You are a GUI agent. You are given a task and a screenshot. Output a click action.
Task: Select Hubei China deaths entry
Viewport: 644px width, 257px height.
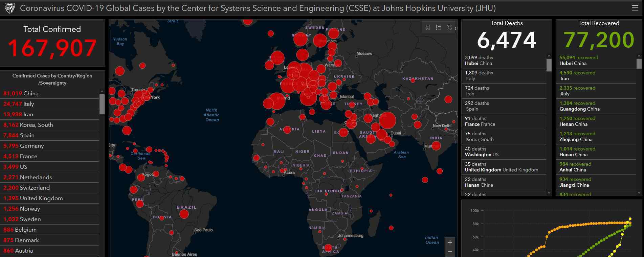coord(504,61)
